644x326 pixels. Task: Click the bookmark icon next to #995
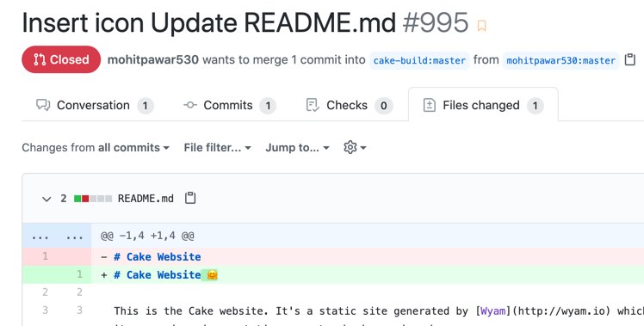[481, 26]
